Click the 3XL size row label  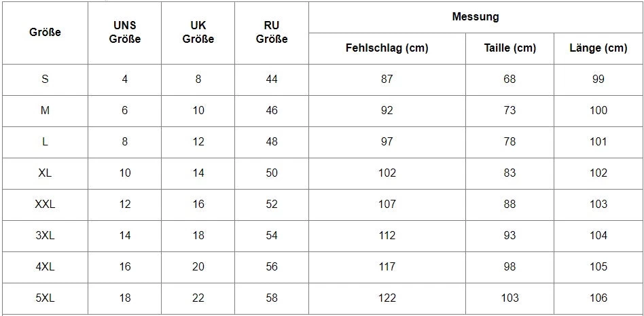coord(45,236)
